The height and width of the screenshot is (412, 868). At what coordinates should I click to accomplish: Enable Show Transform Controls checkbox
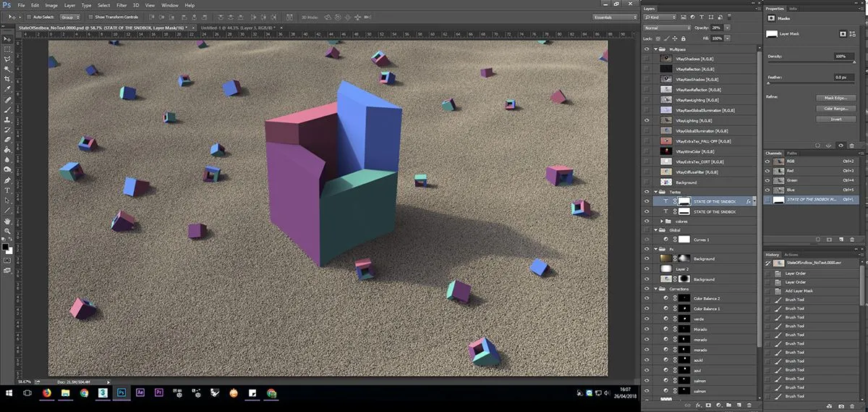point(90,17)
